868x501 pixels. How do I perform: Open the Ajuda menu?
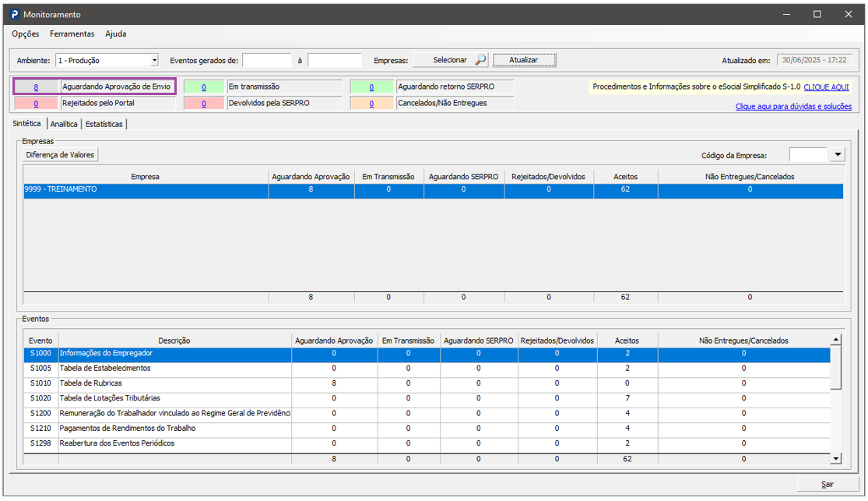click(116, 34)
